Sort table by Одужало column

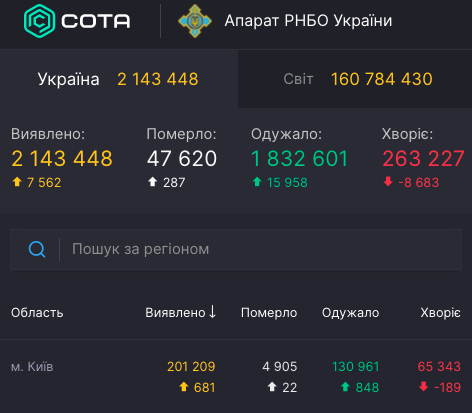coord(351,313)
